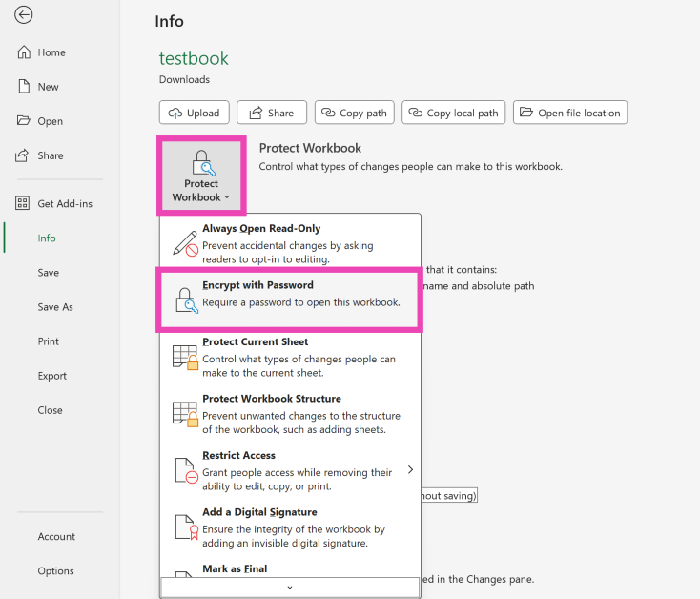This screenshot has width=700, height=599.
Task: Click the Copy local path button
Action: [x=453, y=113]
